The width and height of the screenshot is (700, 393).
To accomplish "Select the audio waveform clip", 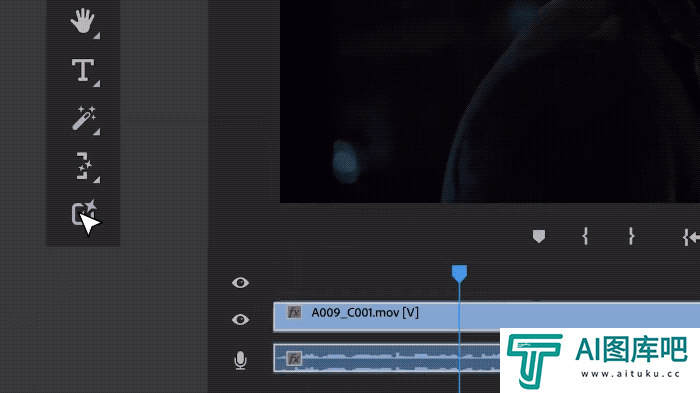I will click(387, 358).
